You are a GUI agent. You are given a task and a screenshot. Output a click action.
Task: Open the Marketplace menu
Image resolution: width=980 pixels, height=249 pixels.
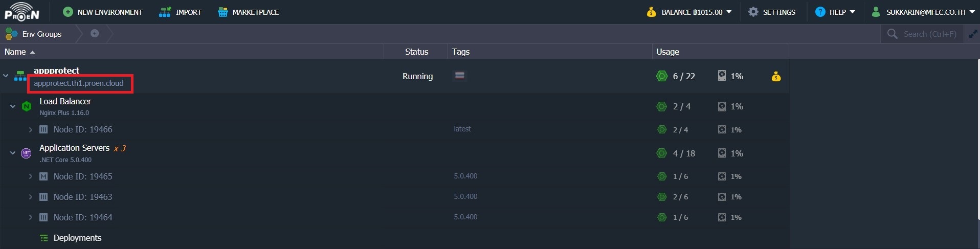248,12
